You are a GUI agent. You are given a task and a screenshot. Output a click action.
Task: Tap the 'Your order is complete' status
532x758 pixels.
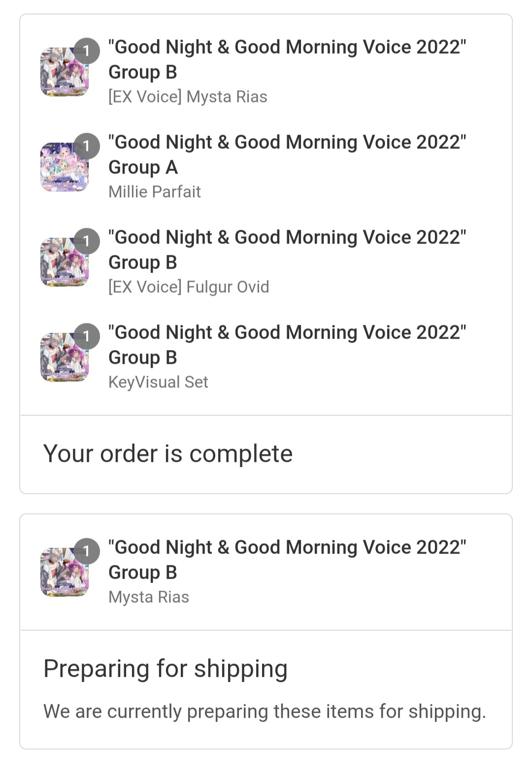pos(168,453)
